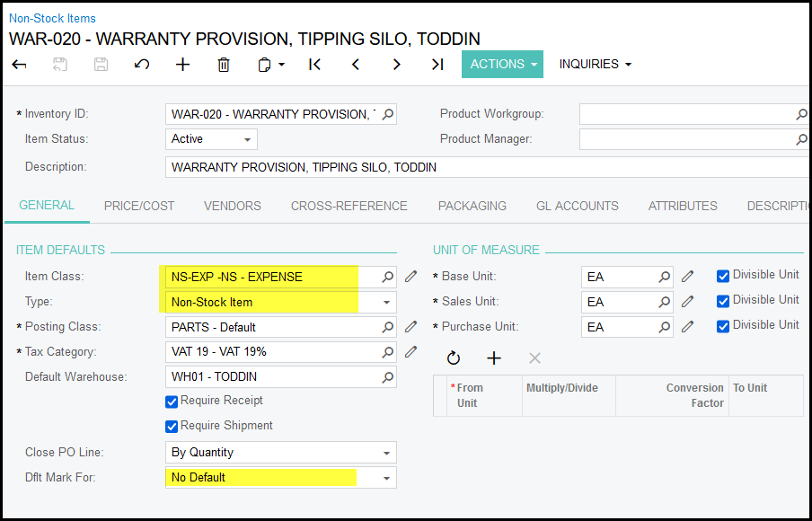Open the GL Accounts tab
812x521 pixels.
click(577, 206)
